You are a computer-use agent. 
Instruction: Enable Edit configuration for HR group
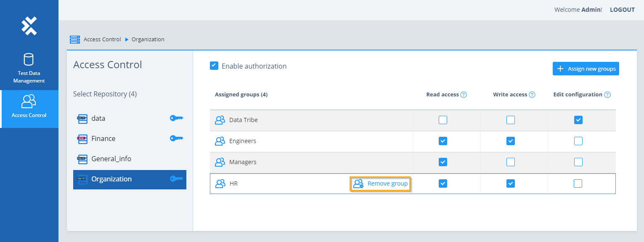pos(578,183)
